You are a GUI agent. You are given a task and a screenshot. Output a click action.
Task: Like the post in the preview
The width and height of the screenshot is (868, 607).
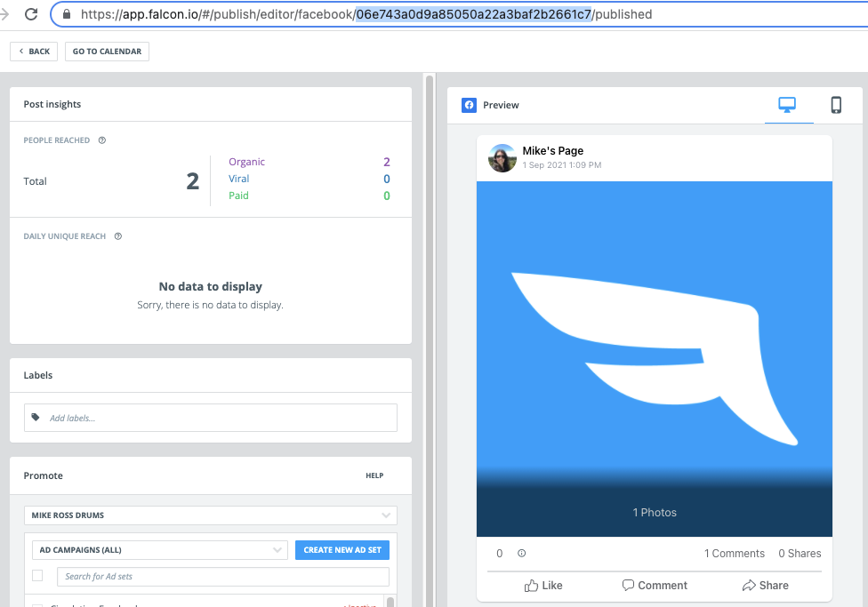(543, 586)
